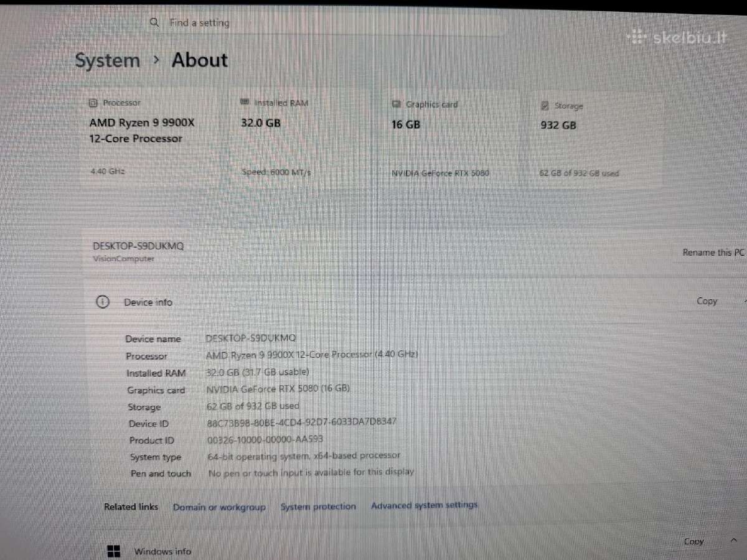
Task: Click the DESKTOP-S9DUKMQ device name value
Action: coord(251,338)
